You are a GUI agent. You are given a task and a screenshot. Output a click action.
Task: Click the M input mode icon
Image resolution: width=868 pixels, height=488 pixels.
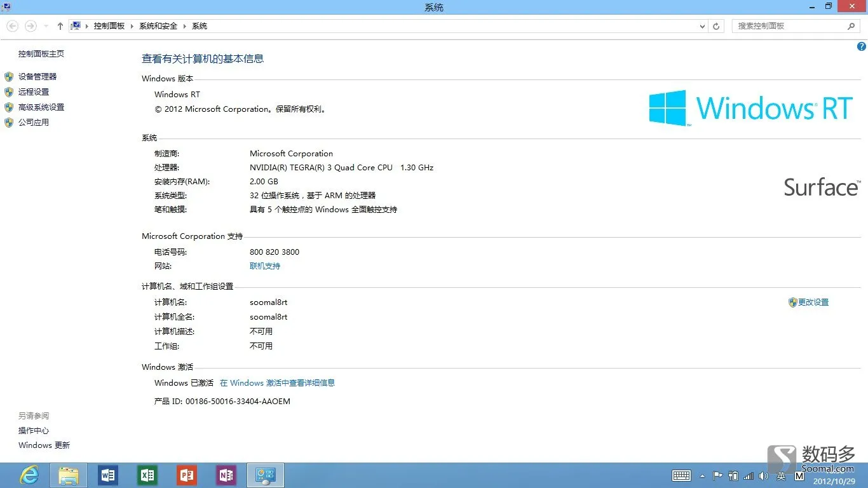[x=799, y=476]
